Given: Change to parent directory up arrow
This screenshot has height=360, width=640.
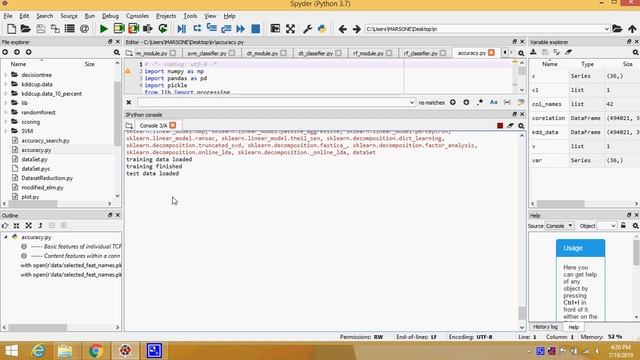Looking at the screenshot, I should click(x=632, y=29).
